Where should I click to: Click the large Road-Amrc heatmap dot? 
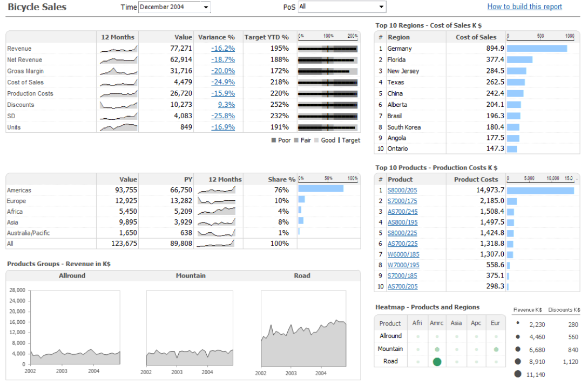click(437, 362)
